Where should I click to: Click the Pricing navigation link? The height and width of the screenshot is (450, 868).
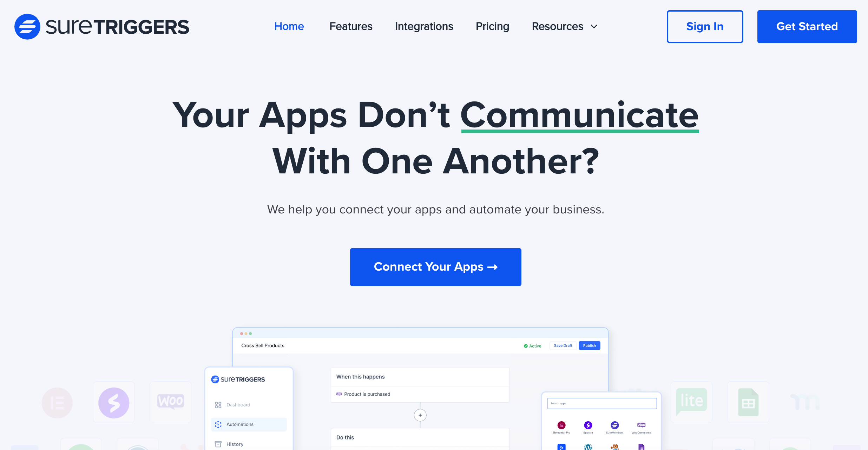(x=492, y=26)
